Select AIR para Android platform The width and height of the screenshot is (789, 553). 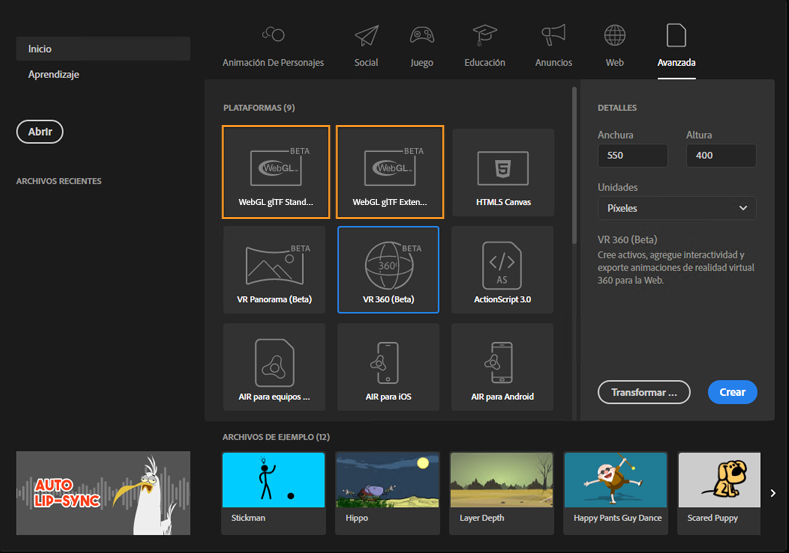(502, 367)
